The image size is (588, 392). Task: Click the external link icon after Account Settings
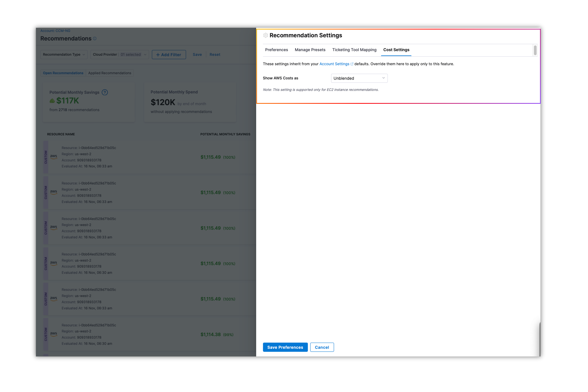click(x=352, y=64)
